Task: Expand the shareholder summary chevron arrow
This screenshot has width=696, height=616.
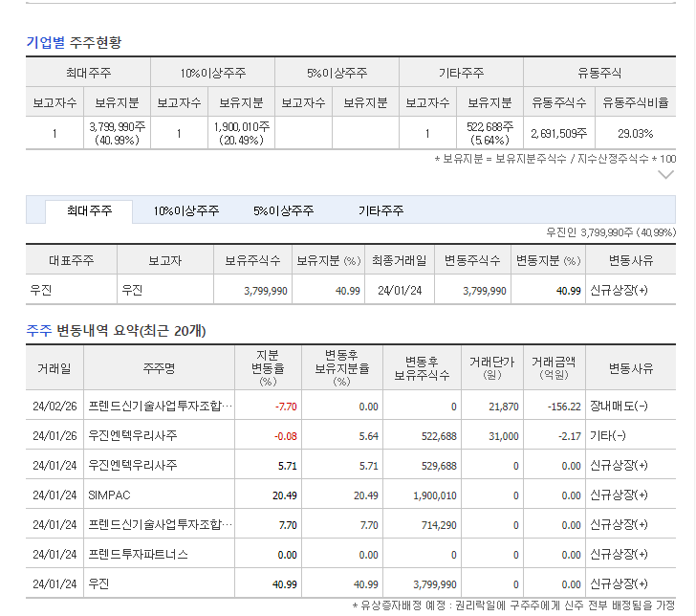Action: coord(665,174)
